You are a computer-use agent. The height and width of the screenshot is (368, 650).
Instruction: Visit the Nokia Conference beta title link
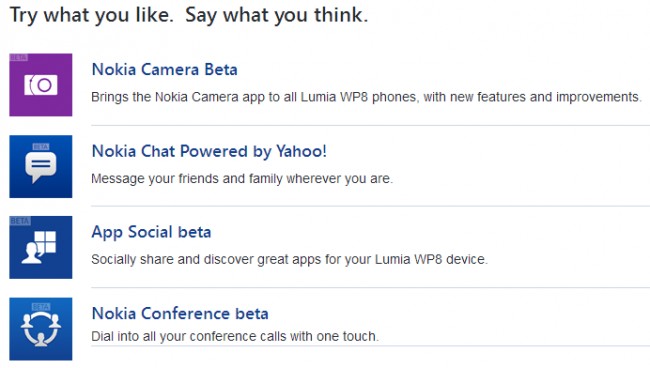pos(180,313)
